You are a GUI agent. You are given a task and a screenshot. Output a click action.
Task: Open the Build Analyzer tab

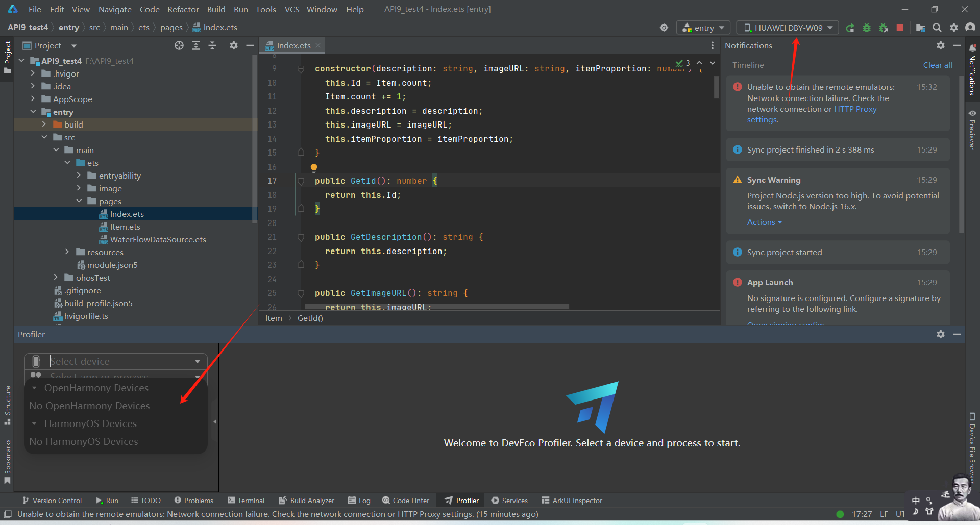pyautogui.click(x=306, y=501)
